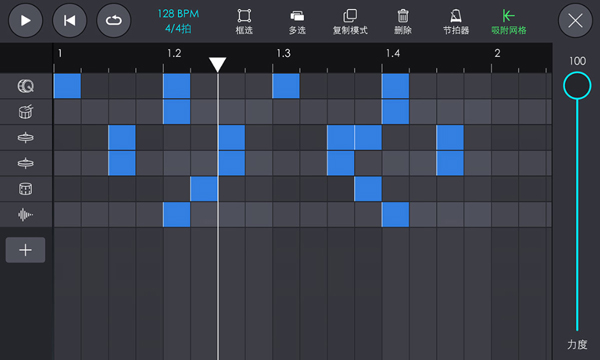Viewport: 600px width, 360px height.
Task: Select the audio waveform track icon
Action: coord(26,215)
